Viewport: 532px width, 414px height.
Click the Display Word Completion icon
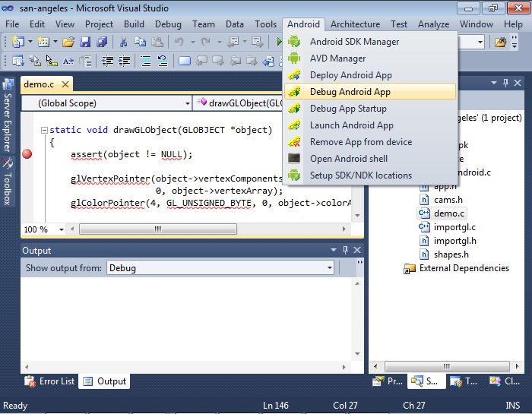click(x=68, y=61)
